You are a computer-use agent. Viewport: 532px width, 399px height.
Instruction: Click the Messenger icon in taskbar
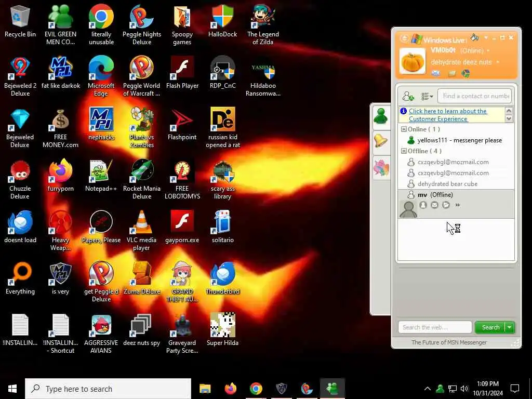click(x=332, y=389)
